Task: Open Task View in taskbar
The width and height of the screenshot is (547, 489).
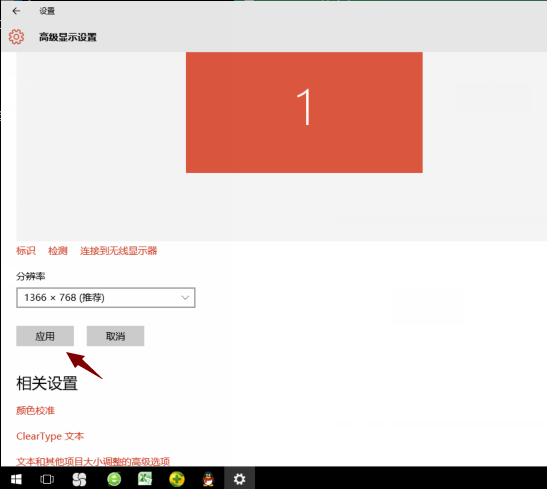Action: tap(47, 479)
